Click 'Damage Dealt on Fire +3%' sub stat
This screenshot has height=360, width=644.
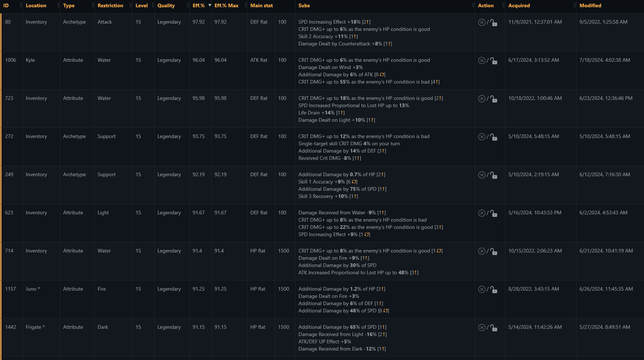point(329,296)
